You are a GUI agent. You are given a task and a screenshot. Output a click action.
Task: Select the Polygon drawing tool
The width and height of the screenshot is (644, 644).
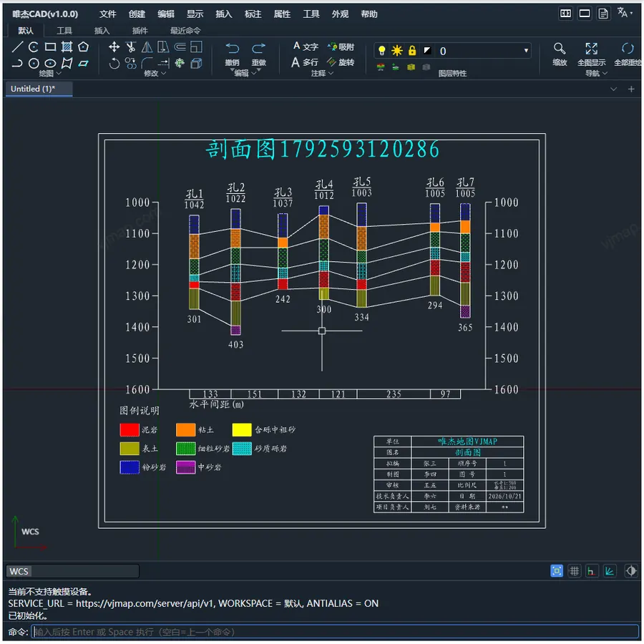coord(84,47)
